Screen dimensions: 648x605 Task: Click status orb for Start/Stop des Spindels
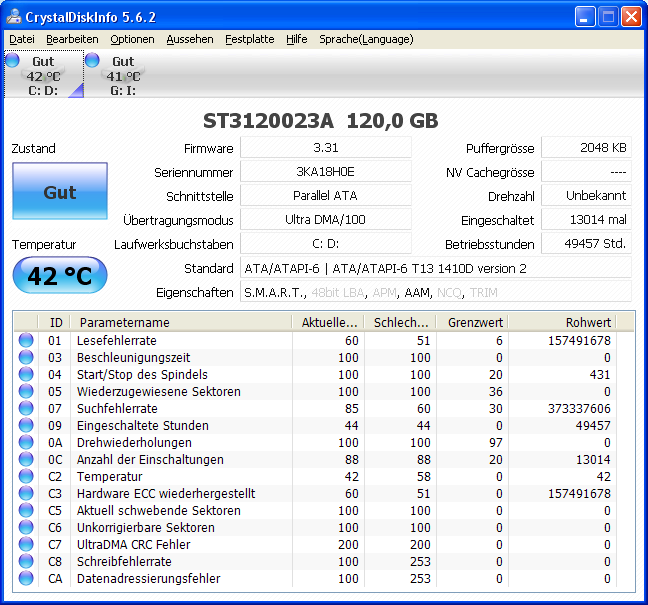pyautogui.click(x=26, y=374)
